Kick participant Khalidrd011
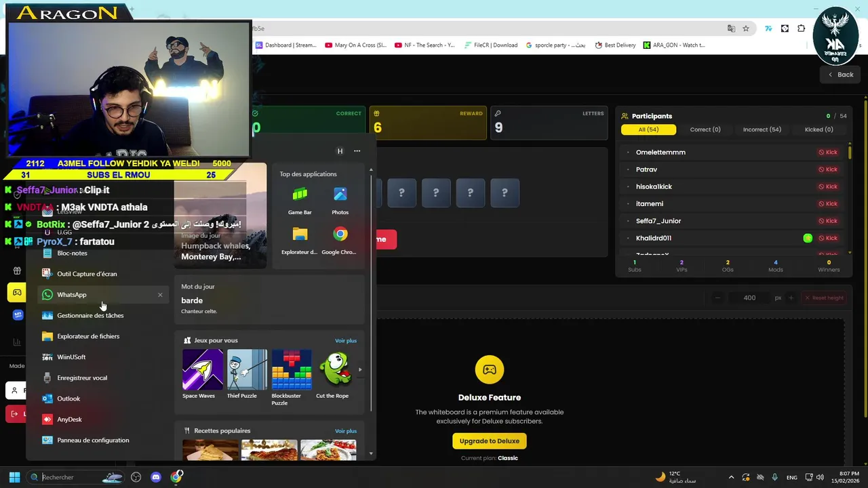Image resolution: width=868 pixels, height=488 pixels. coord(828,238)
